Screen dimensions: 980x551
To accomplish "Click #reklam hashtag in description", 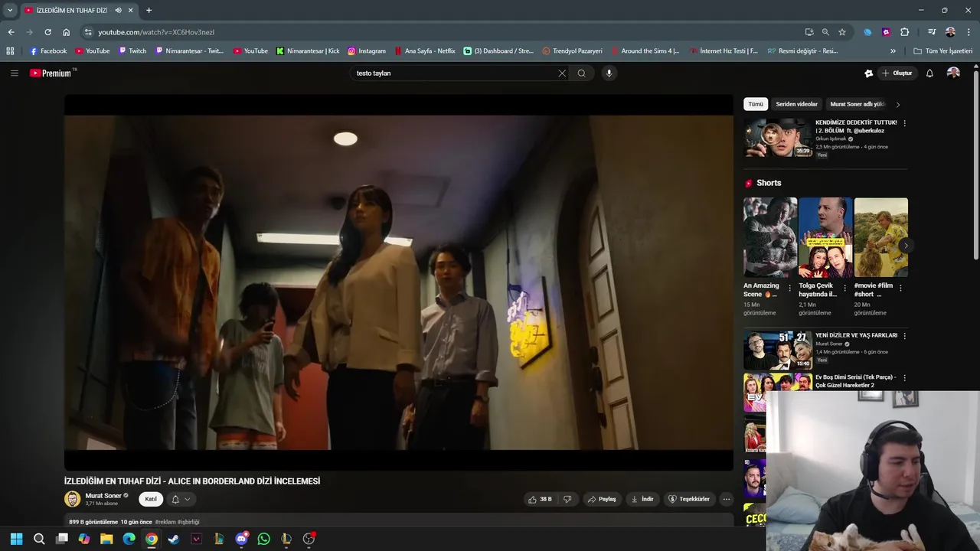I will point(165,522).
